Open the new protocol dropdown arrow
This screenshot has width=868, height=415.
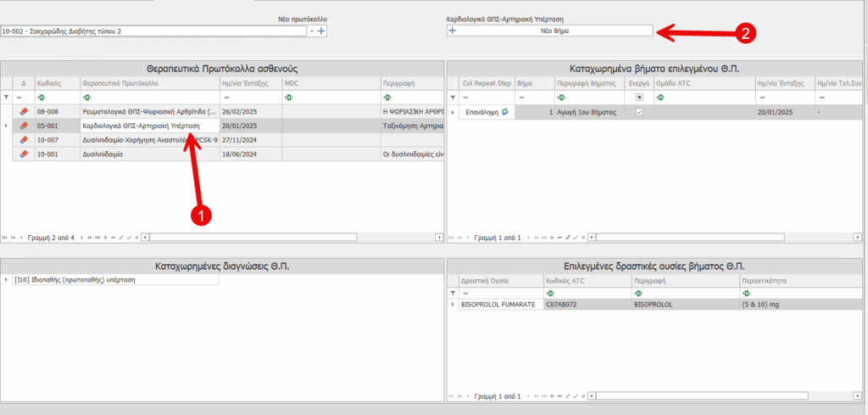click(x=311, y=31)
